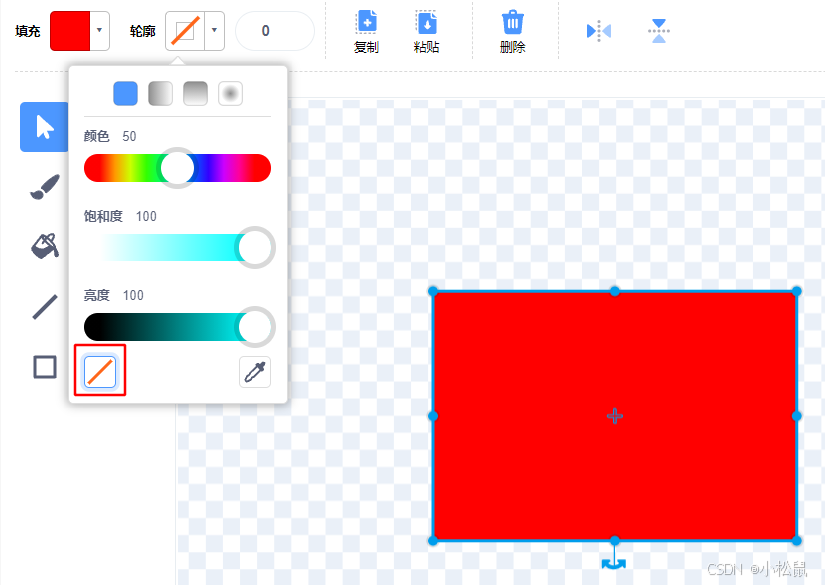Choose radial gradient fill style

230,94
